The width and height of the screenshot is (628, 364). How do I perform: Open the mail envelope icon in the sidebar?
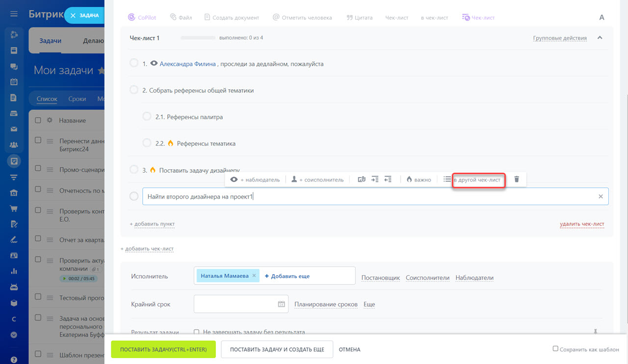point(14,129)
